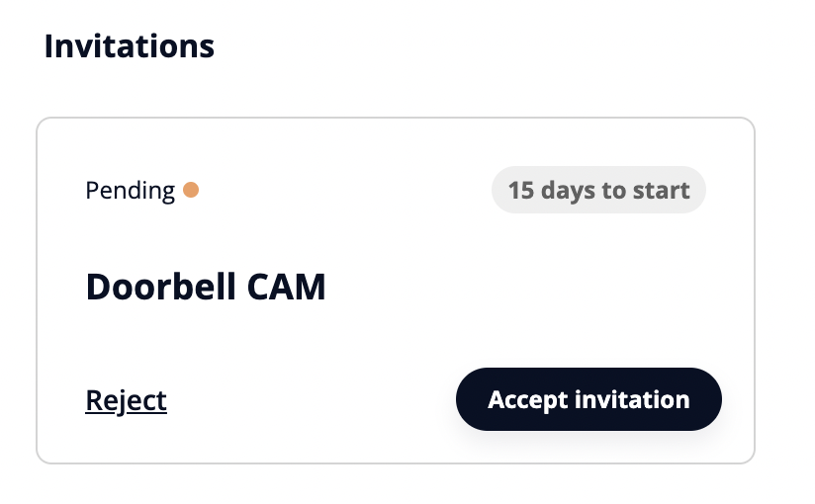Reject the Doorbell CAM invitation
Image resolution: width=815 pixels, height=504 pixels.
127,400
